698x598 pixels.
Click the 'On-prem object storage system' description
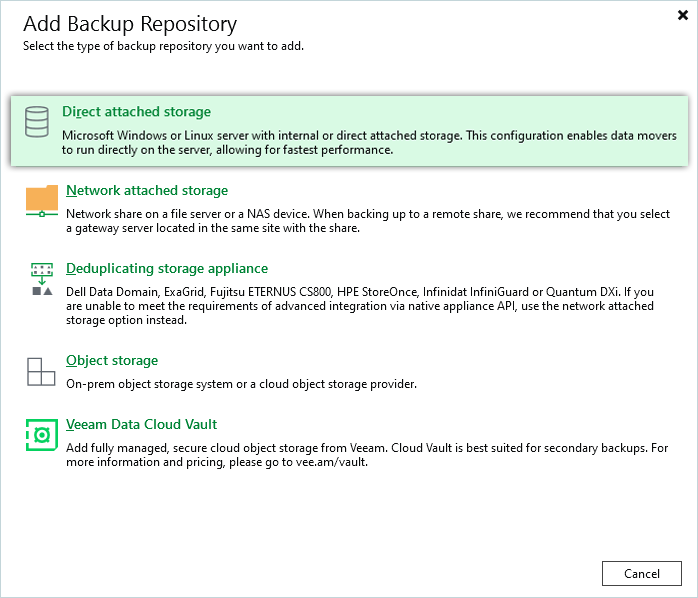(241, 384)
